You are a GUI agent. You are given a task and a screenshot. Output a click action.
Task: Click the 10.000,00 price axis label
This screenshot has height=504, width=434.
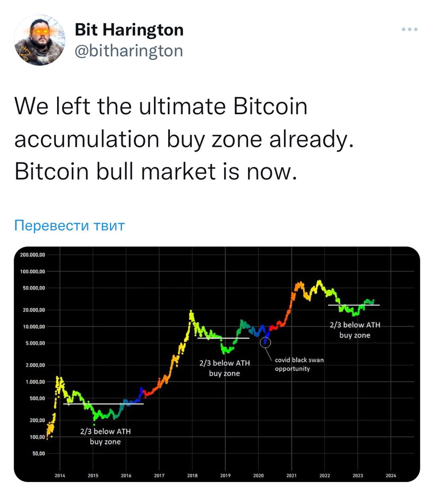(33, 327)
